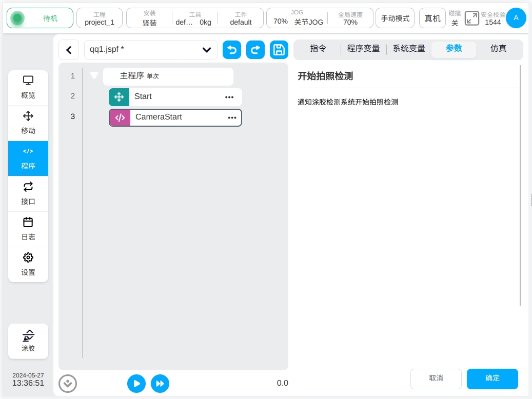Toggle the 真机 real robot mode button
Screen dimensions: 532x399
tap(432, 18)
